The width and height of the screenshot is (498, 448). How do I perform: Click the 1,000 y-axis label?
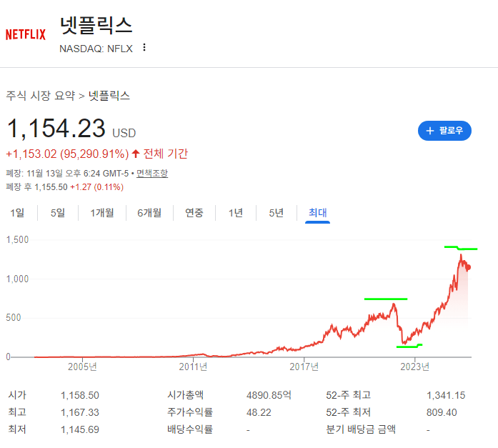pos(17,279)
